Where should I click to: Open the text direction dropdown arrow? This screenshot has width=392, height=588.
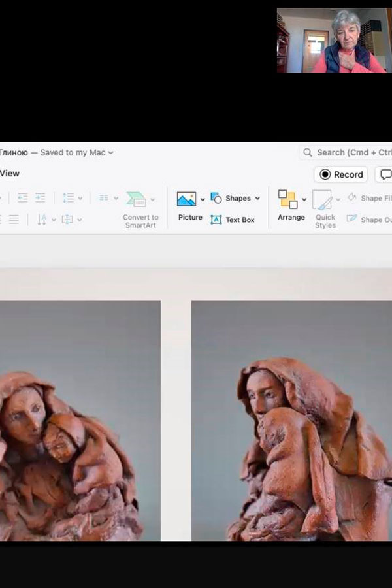click(54, 220)
